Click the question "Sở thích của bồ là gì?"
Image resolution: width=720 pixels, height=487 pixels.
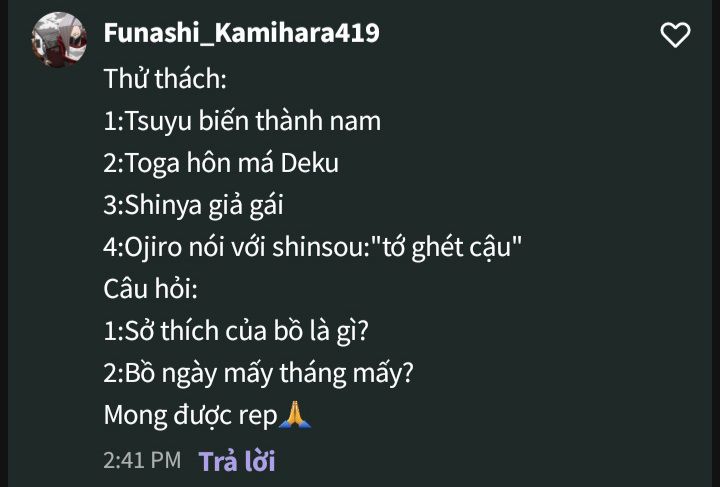247,331
